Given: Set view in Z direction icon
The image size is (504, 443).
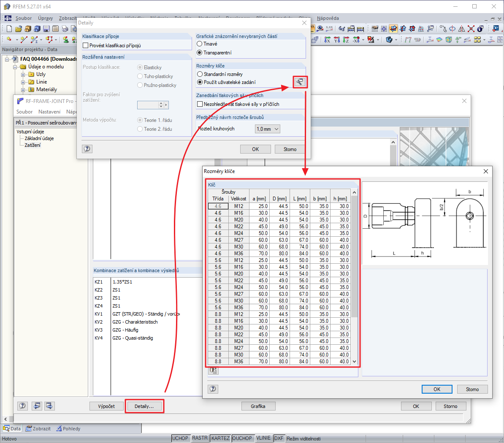Looking at the screenshot, I should point(346,40).
